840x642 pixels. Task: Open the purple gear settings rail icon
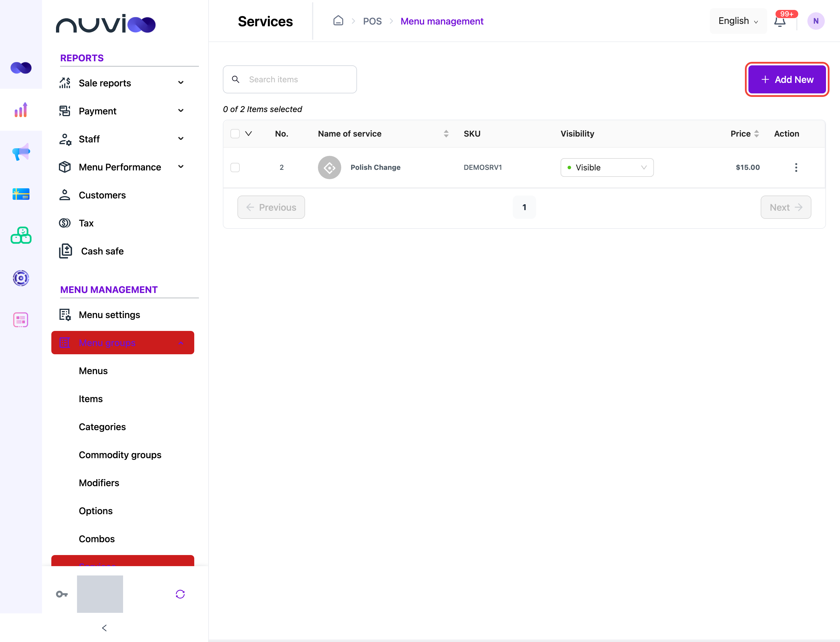pos(21,278)
